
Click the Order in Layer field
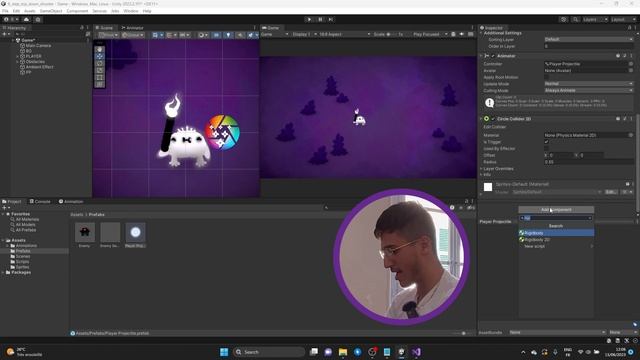589,46
